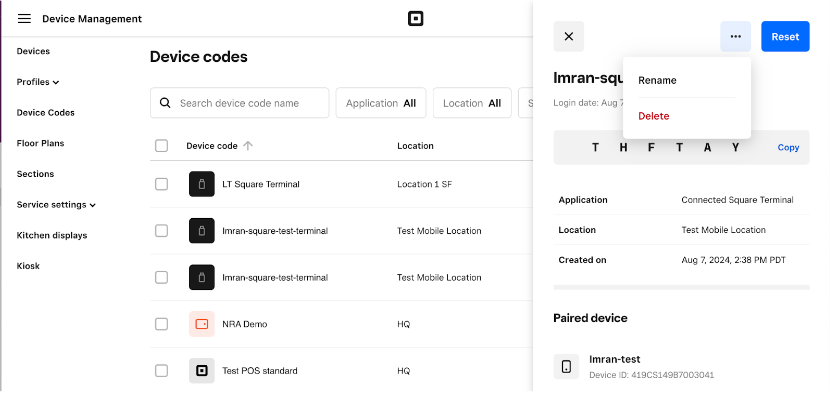830x395 pixels.
Task: Expand the Profiles sidebar section
Action: [x=38, y=82]
